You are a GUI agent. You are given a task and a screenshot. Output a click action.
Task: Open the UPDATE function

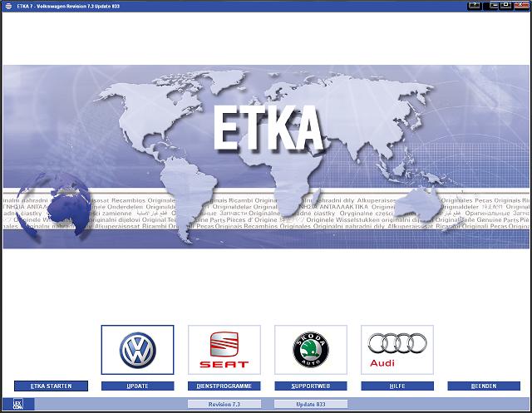click(x=137, y=386)
